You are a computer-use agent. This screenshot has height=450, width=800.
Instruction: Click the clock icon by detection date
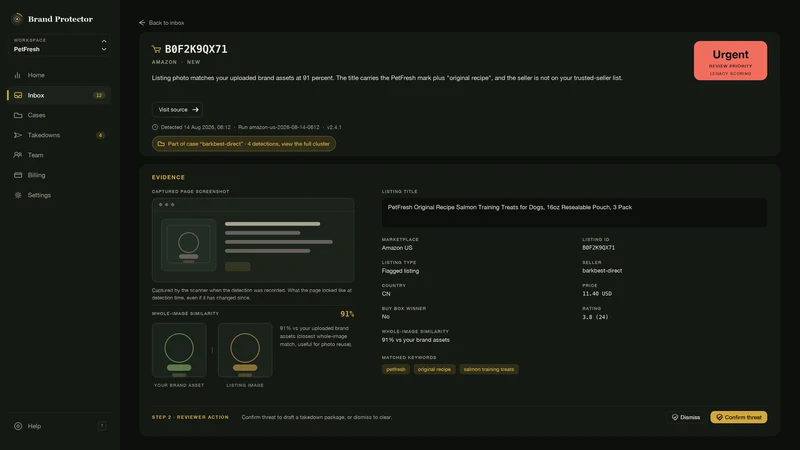pyautogui.click(x=155, y=127)
